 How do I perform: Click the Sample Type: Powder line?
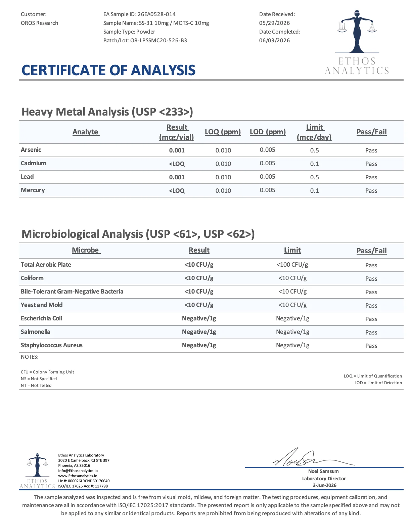coord(129,32)
